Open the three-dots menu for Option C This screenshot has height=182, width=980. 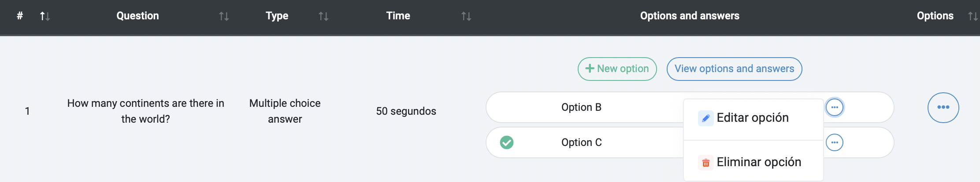835,142
